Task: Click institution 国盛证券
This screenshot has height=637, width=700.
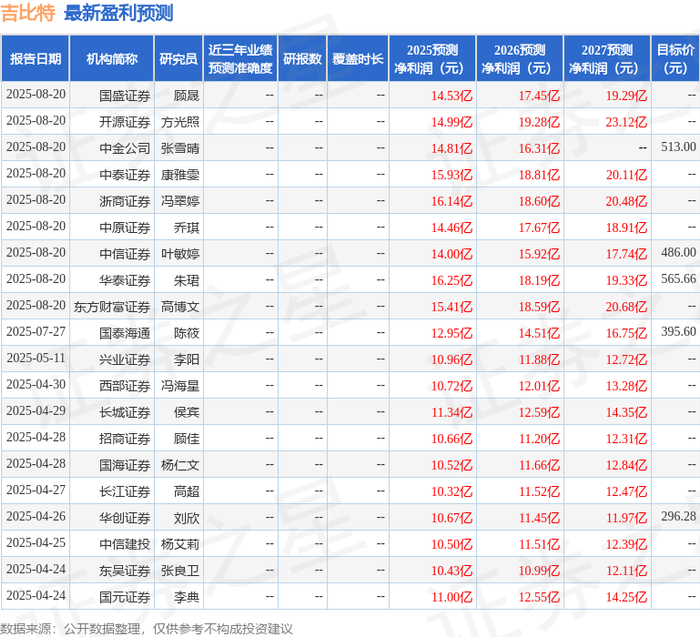Action: 125,96
